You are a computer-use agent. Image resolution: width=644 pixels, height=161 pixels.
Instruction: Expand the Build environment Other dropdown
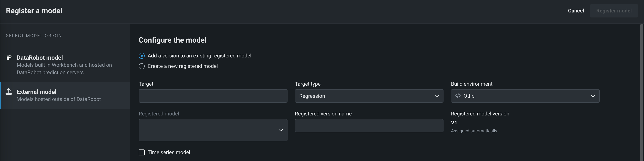pyautogui.click(x=525, y=96)
